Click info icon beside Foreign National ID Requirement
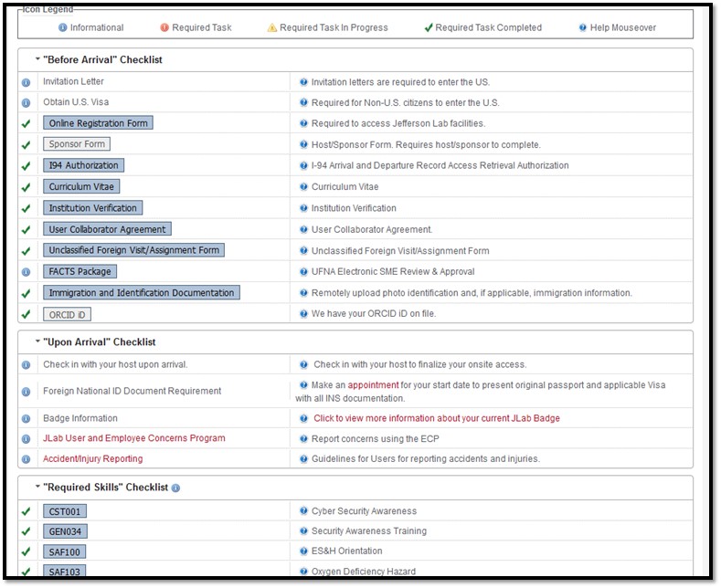The image size is (721, 588). (27, 392)
